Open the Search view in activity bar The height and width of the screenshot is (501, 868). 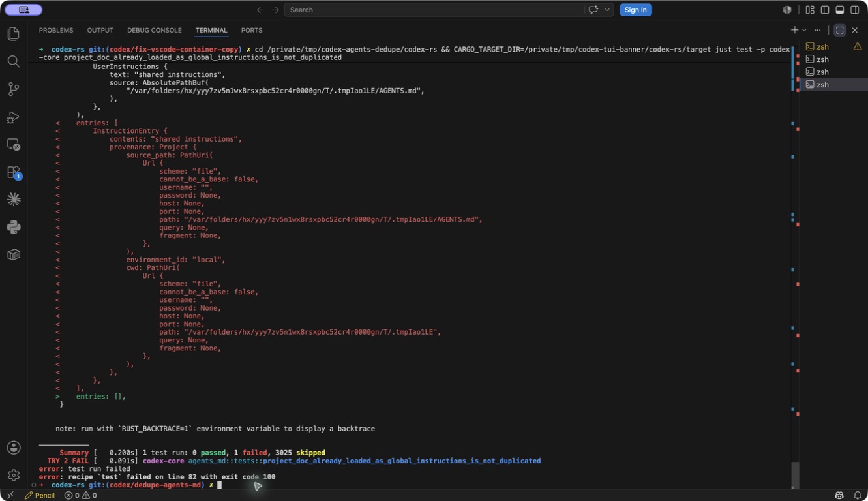click(13, 61)
